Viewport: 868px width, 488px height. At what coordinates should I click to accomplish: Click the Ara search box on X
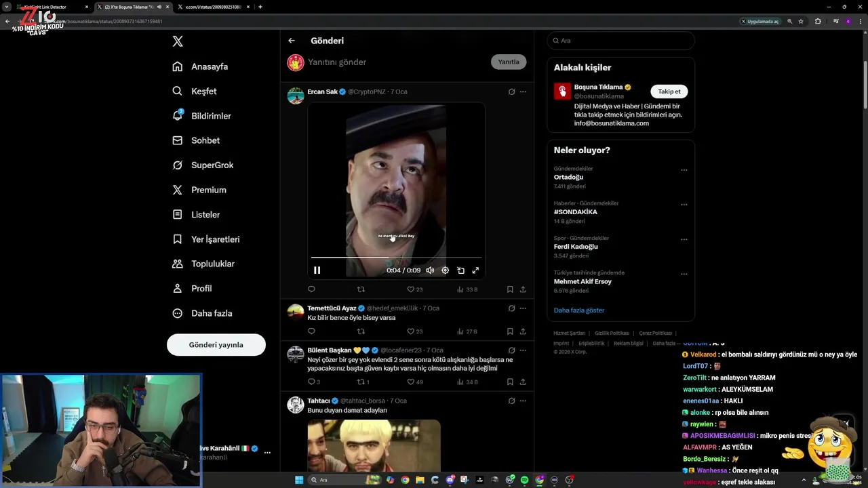coord(620,41)
